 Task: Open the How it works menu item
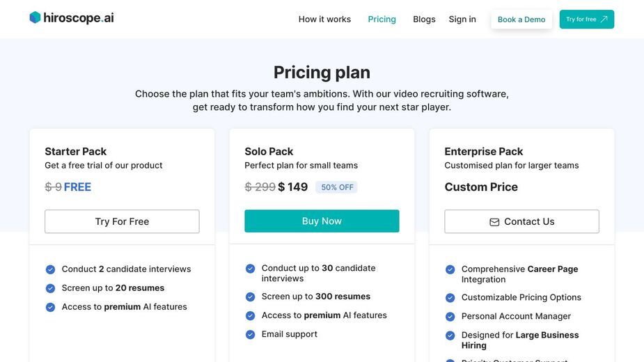pos(324,19)
